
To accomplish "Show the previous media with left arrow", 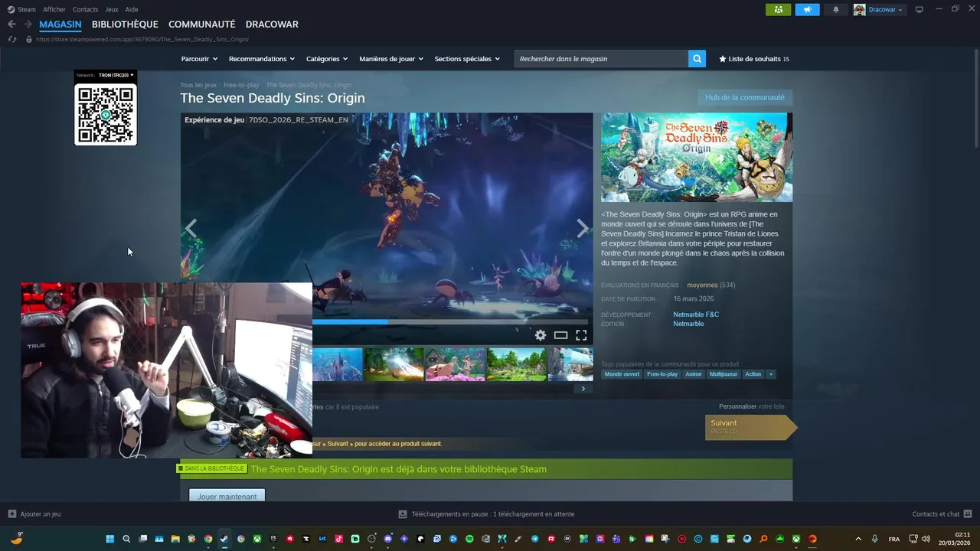I will coord(191,228).
